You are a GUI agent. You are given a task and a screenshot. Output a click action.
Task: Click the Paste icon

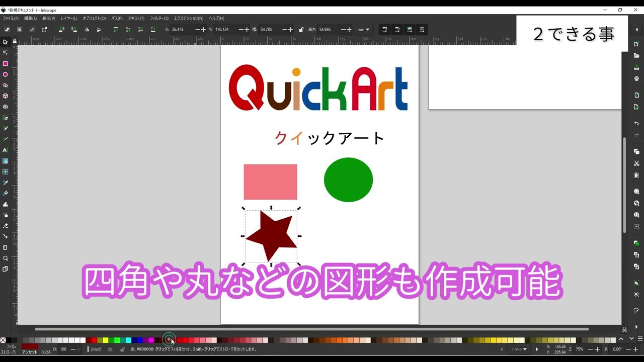[636, 175]
